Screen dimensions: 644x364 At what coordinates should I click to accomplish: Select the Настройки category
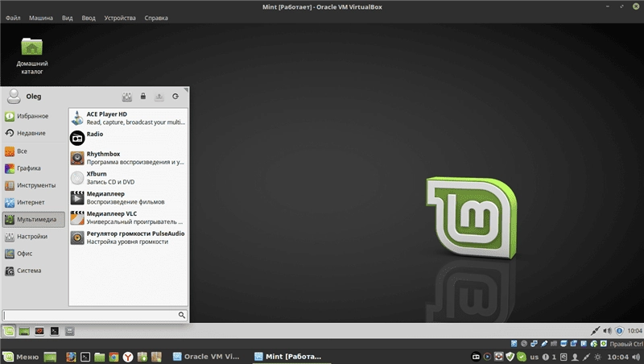point(34,236)
